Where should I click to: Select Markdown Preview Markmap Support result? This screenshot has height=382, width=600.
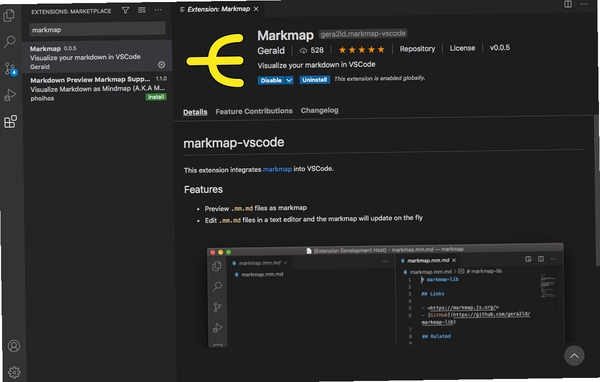[97, 88]
